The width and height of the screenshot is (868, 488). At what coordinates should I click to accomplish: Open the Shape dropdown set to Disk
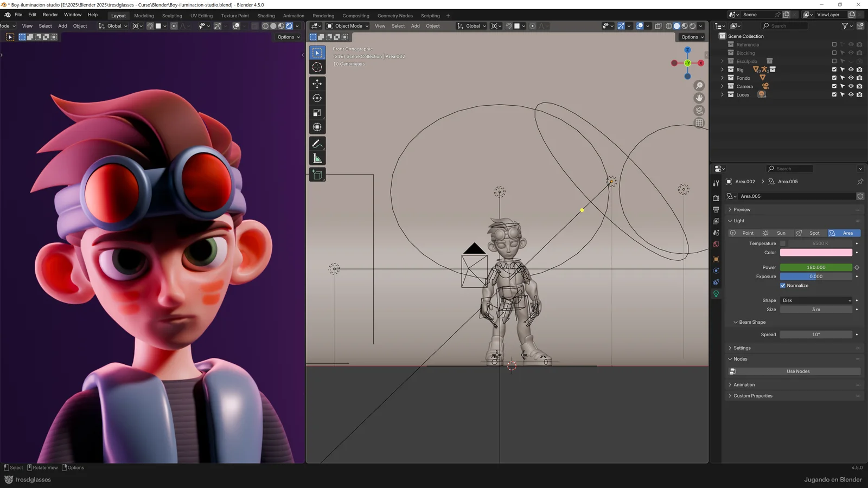point(816,300)
